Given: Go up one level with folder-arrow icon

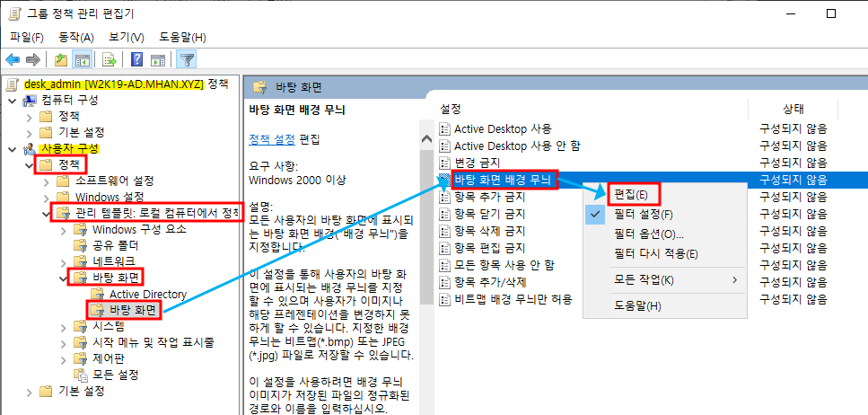Looking at the screenshot, I should [x=61, y=59].
